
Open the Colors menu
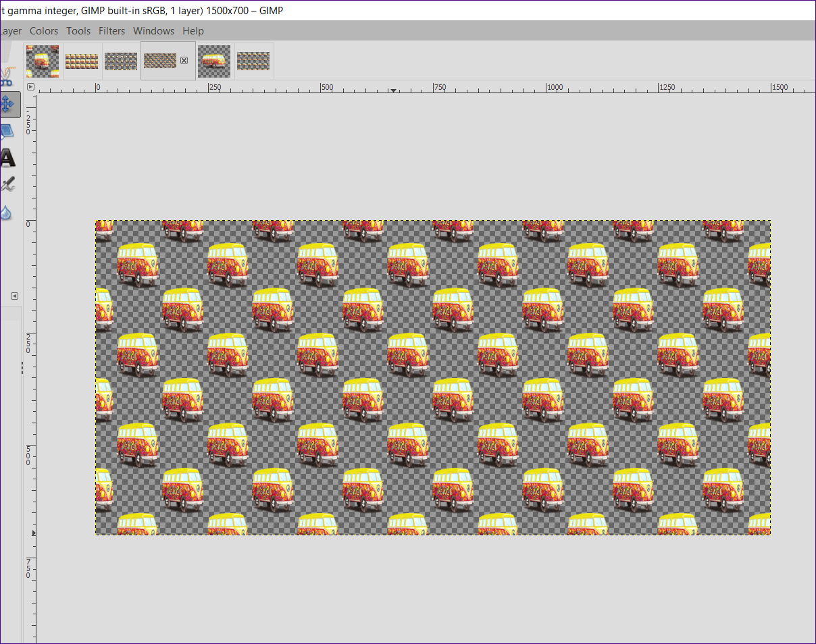tap(44, 31)
